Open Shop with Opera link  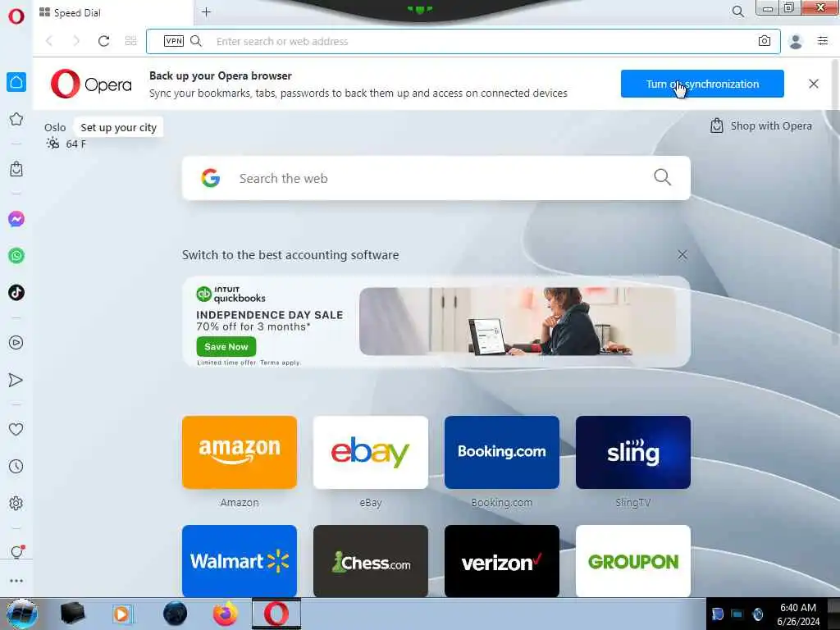pos(761,126)
